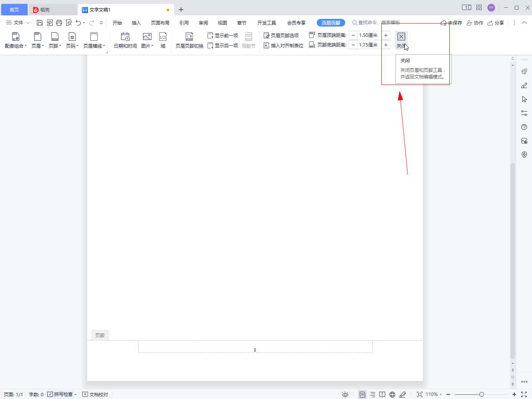Click the Date and Time icon

pos(125,37)
